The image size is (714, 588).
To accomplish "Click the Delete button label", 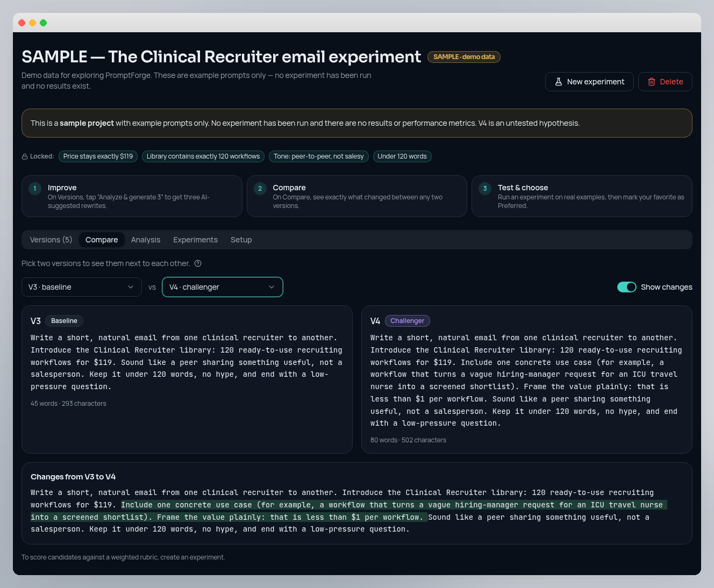I will tap(672, 82).
